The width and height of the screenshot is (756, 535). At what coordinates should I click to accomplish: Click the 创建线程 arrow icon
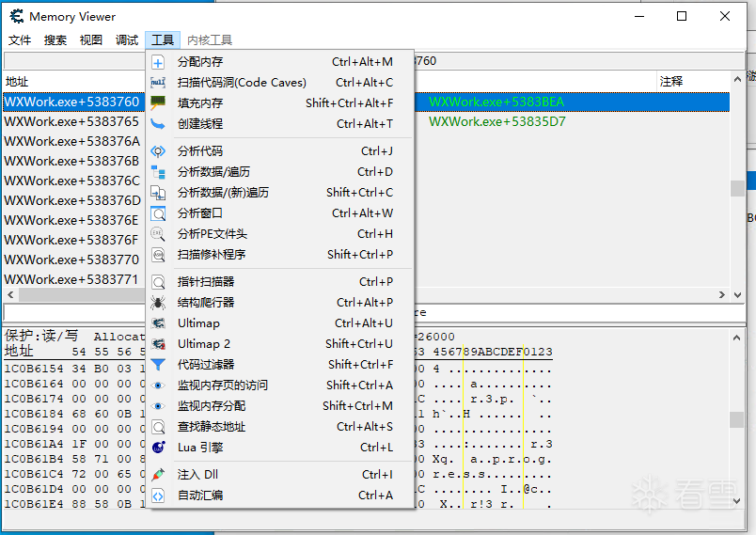pyautogui.click(x=158, y=124)
